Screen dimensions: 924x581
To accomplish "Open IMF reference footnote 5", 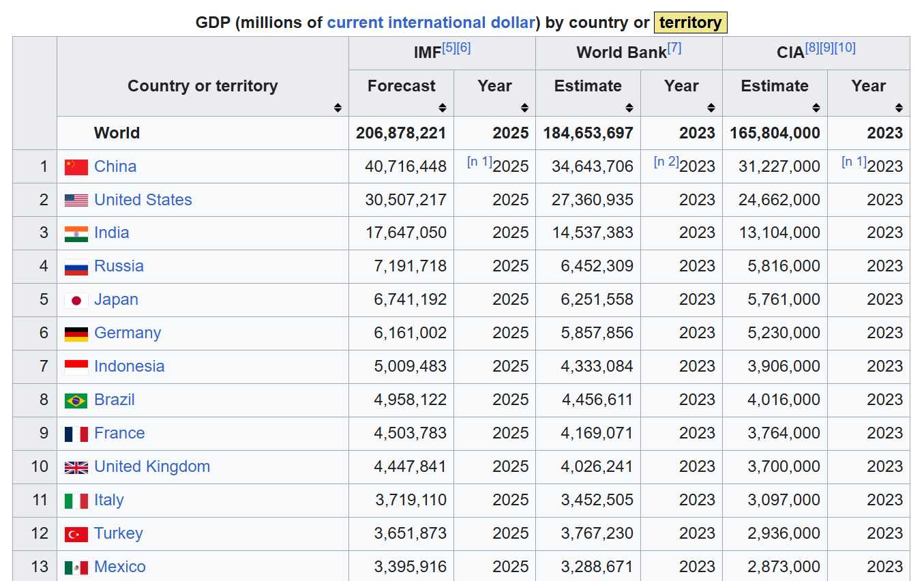I will coord(449,48).
